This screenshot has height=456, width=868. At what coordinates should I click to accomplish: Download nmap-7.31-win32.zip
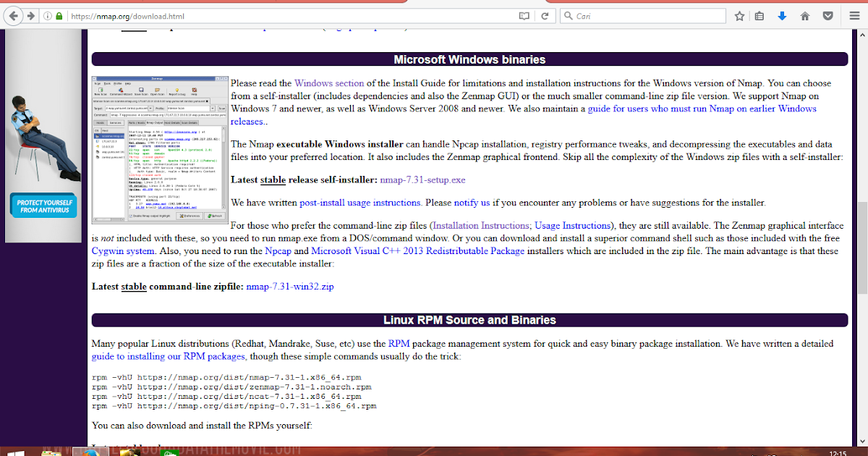290,287
